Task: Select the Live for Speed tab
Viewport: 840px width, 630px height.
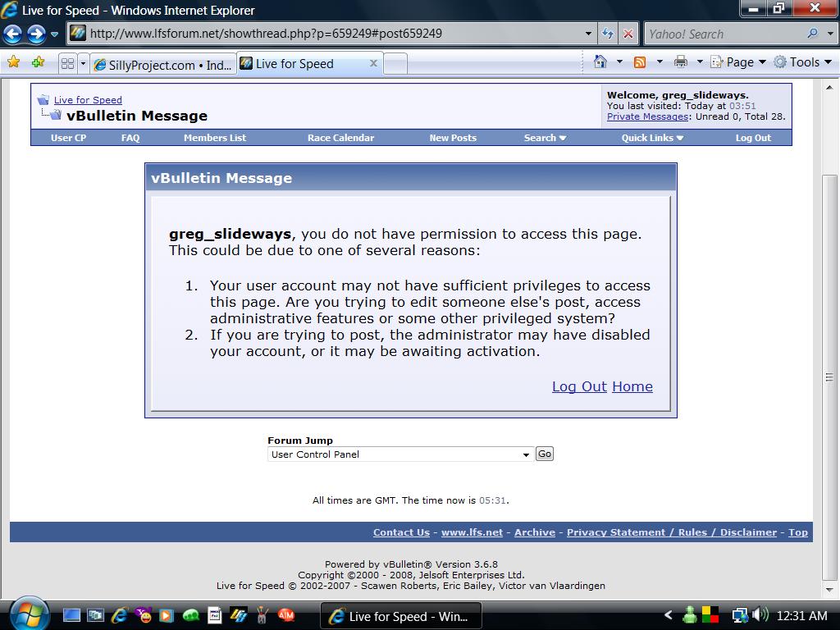Action: pyautogui.click(x=309, y=64)
